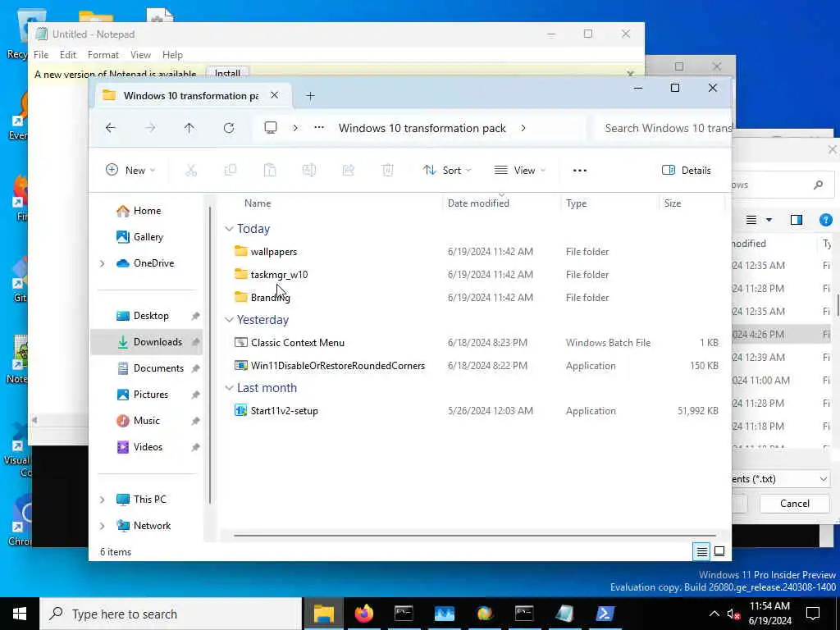Switch to large thumbnails view icon in status bar
This screenshot has height=630, width=840.
(719, 551)
